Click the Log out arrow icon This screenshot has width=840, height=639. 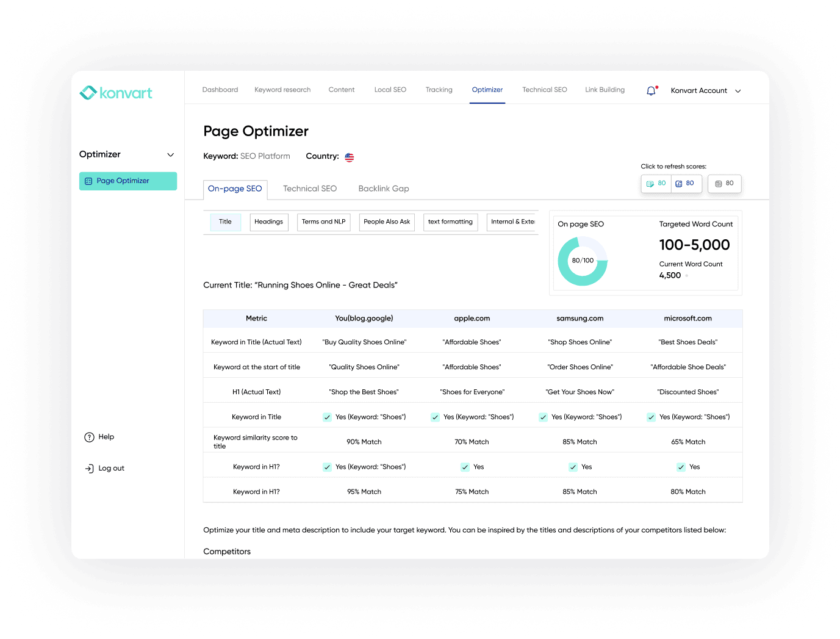click(89, 469)
